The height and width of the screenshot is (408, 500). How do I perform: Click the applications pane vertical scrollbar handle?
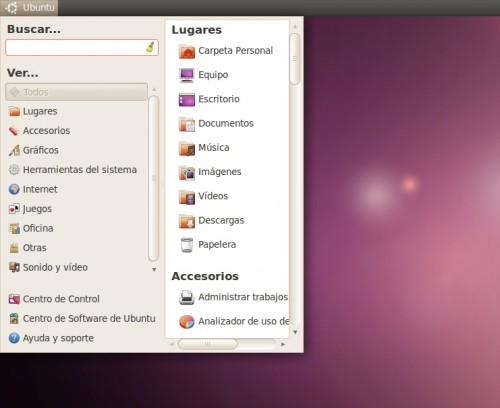(295, 59)
